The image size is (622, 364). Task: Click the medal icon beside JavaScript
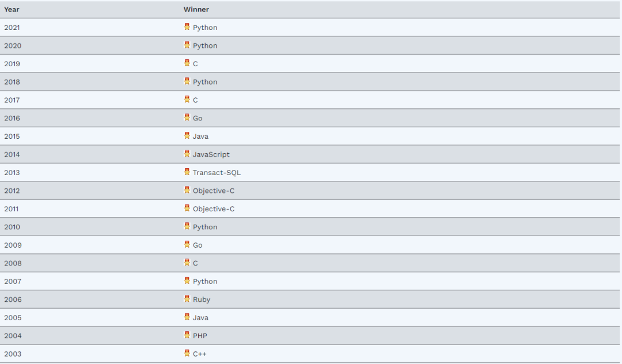[187, 154]
